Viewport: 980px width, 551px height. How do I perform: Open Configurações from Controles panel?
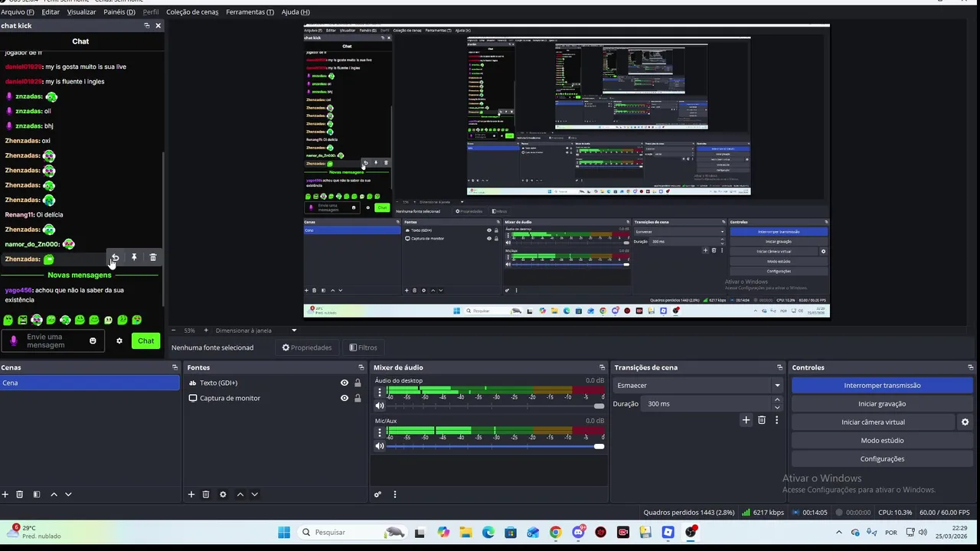pos(882,458)
